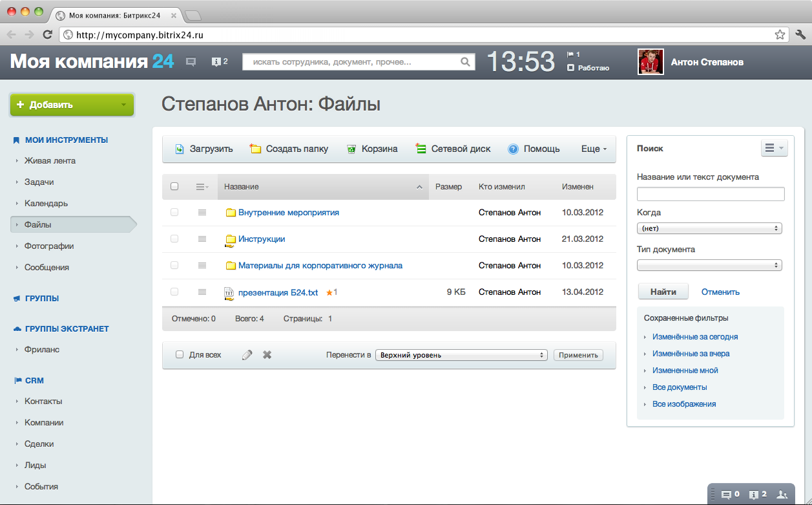This screenshot has height=505, width=812.
Task: Expand the Еще toolbar menu
Action: [x=594, y=149]
